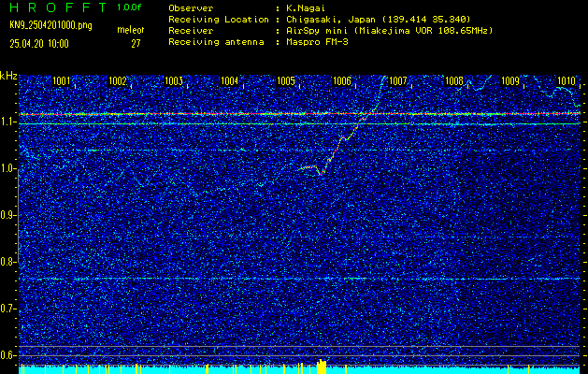Click the 1006 time marker
This screenshot has height=374, width=588.
pos(342,80)
